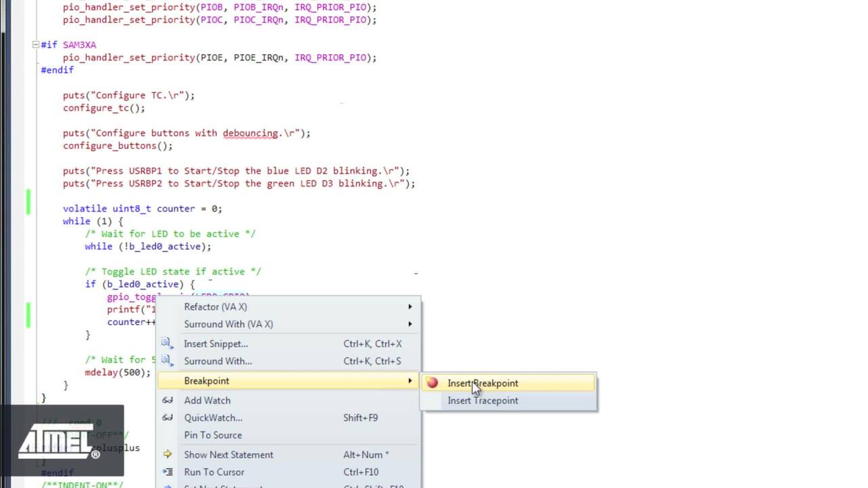Click the red breakpoint circle icon
This screenshot has height=488, width=868.
pos(432,383)
